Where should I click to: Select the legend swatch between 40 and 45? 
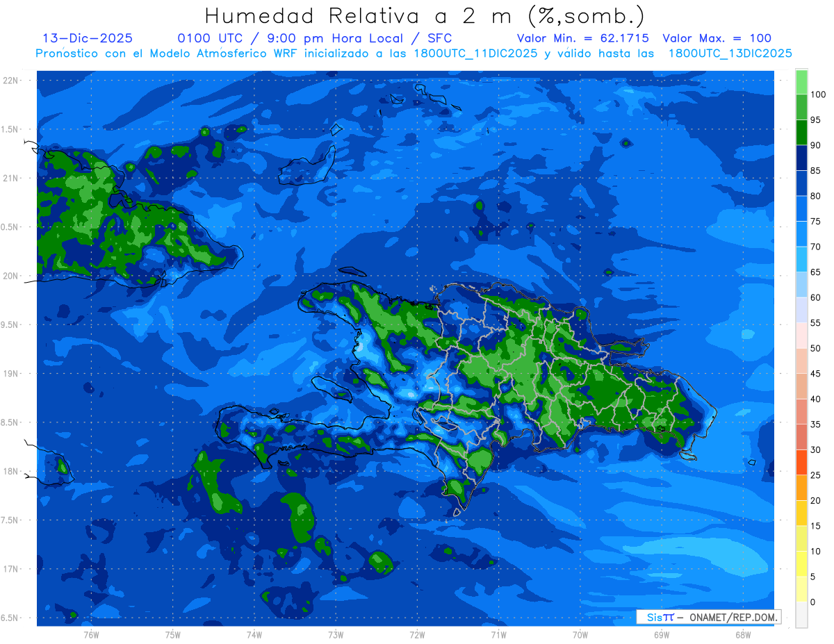801,386
